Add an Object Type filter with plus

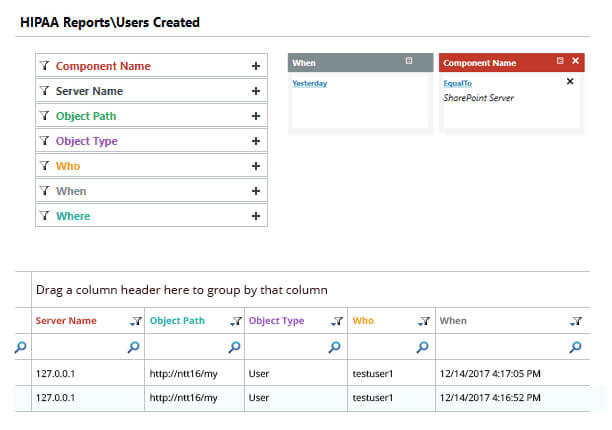pyautogui.click(x=256, y=141)
